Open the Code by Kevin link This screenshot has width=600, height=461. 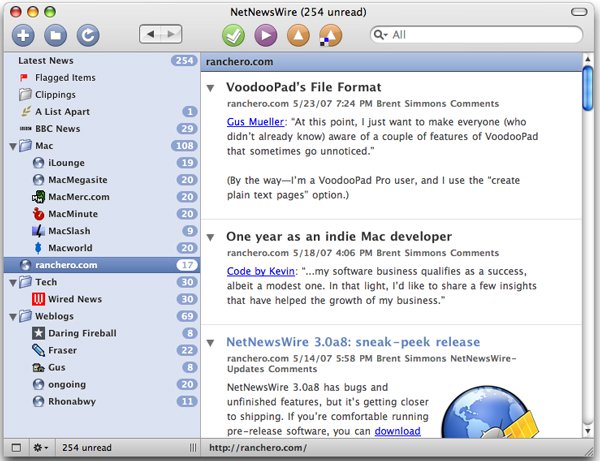(x=261, y=271)
